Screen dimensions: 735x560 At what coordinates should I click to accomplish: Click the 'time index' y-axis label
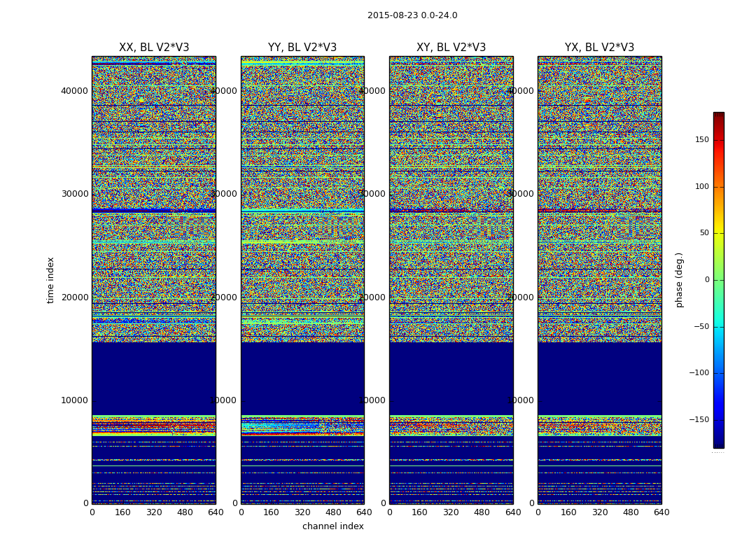click(x=50, y=280)
